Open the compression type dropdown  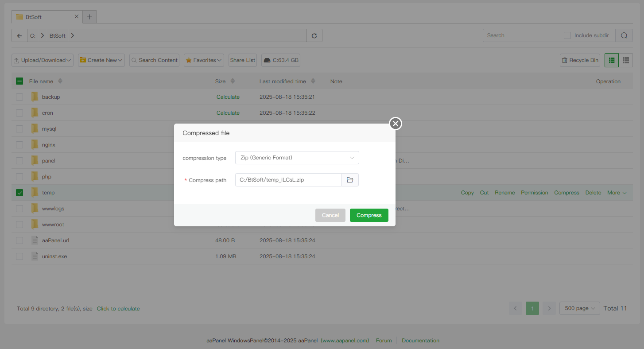(297, 158)
